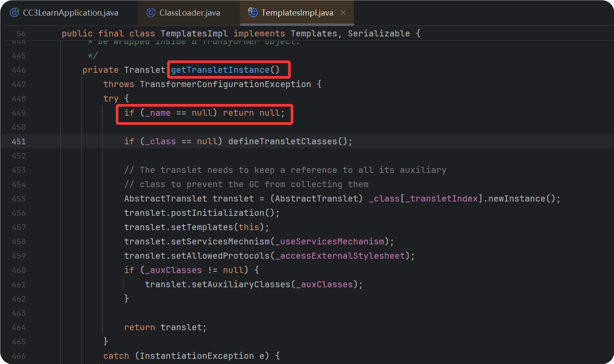614x364 pixels.
Task: Click Serializable in the class declaration header
Action: [378, 33]
